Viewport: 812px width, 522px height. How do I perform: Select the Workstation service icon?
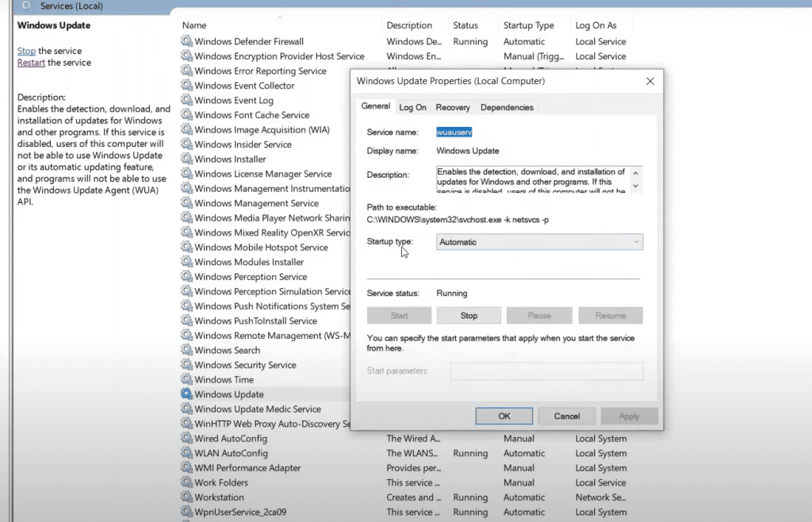click(186, 497)
